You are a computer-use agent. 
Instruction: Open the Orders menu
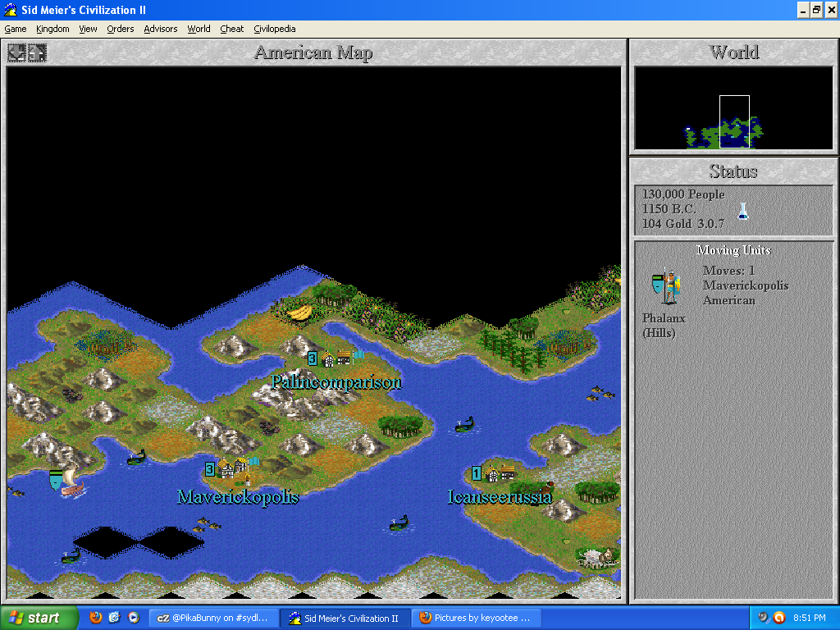[121, 29]
